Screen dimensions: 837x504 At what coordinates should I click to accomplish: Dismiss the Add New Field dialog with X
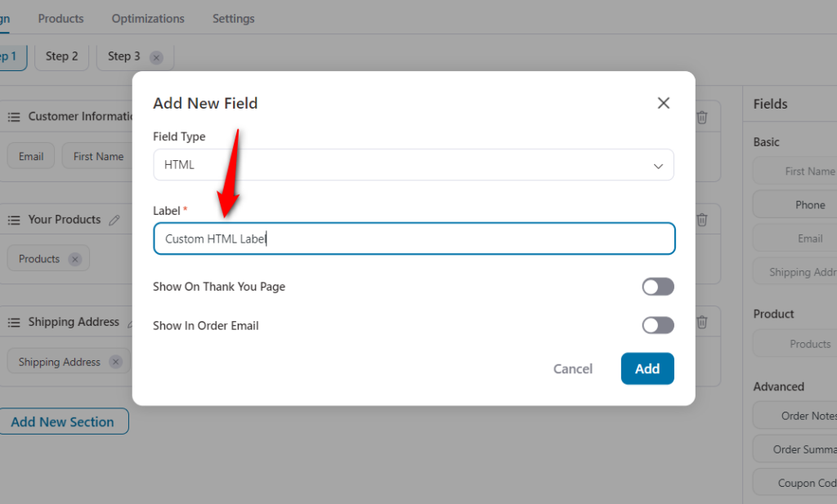tap(663, 103)
